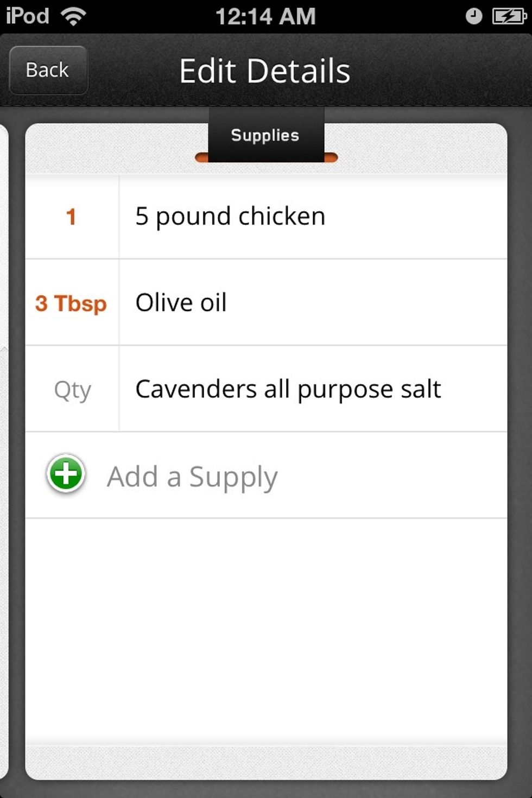Tap the previous card on left edge
The height and width of the screenshot is (798, 532).
(4, 451)
